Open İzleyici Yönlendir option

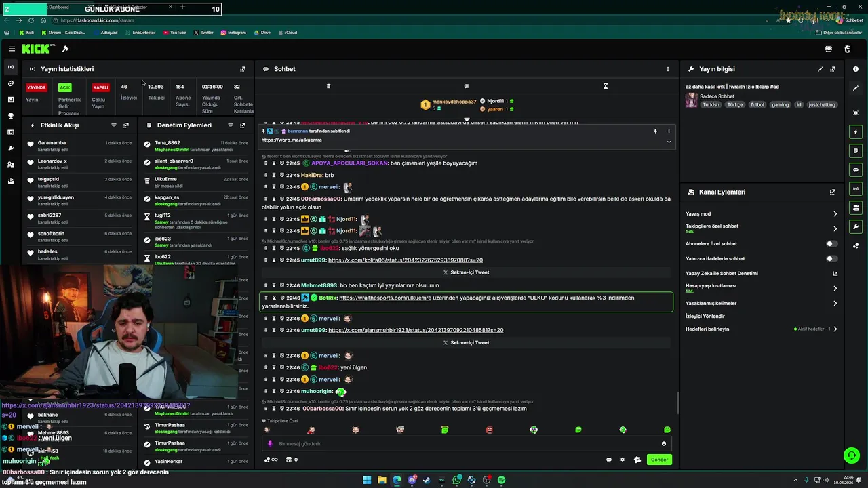point(705,317)
